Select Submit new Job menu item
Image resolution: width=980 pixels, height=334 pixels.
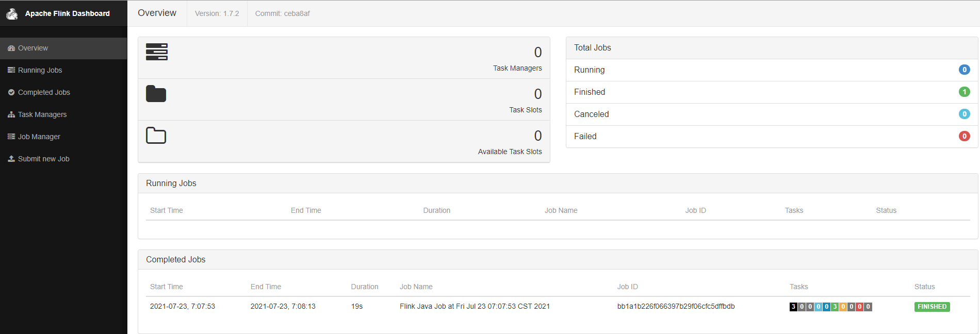pos(63,159)
